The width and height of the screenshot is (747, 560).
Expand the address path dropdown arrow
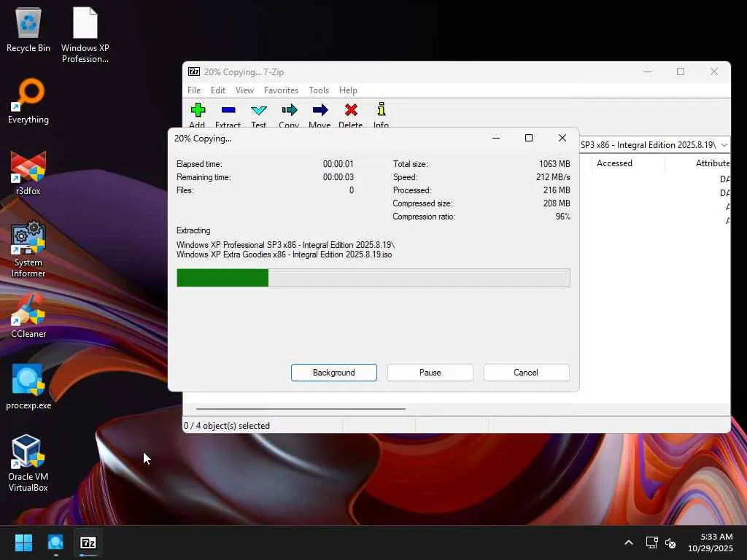[724, 145]
